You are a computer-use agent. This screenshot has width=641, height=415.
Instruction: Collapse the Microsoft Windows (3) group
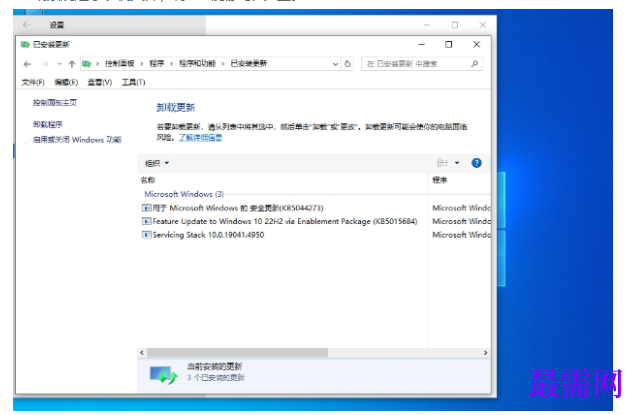click(x=184, y=194)
